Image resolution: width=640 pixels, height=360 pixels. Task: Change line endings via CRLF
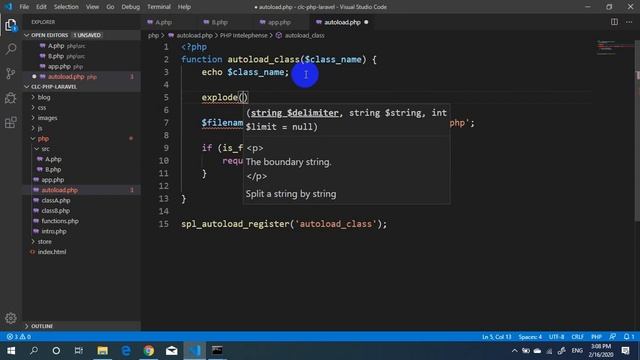click(x=577, y=337)
